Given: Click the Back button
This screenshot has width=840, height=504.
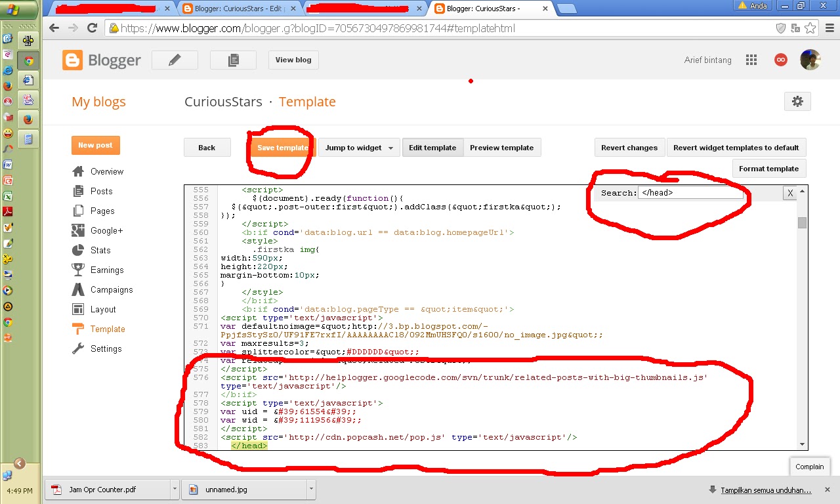Looking at the screenshot, I should pos(207,148).
